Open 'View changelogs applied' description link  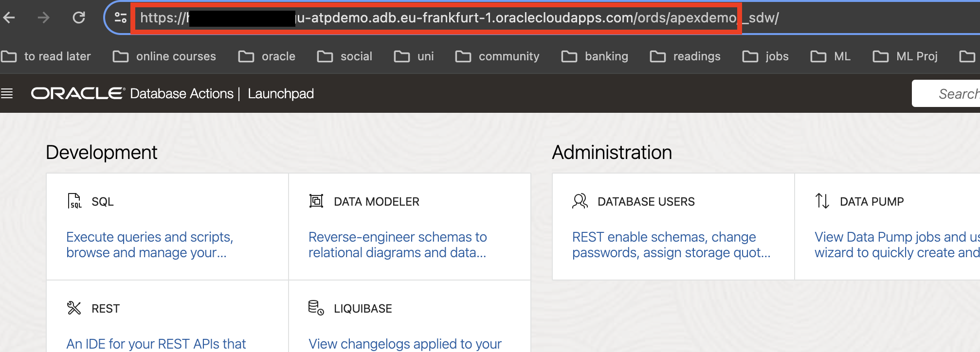coord(405,344)
